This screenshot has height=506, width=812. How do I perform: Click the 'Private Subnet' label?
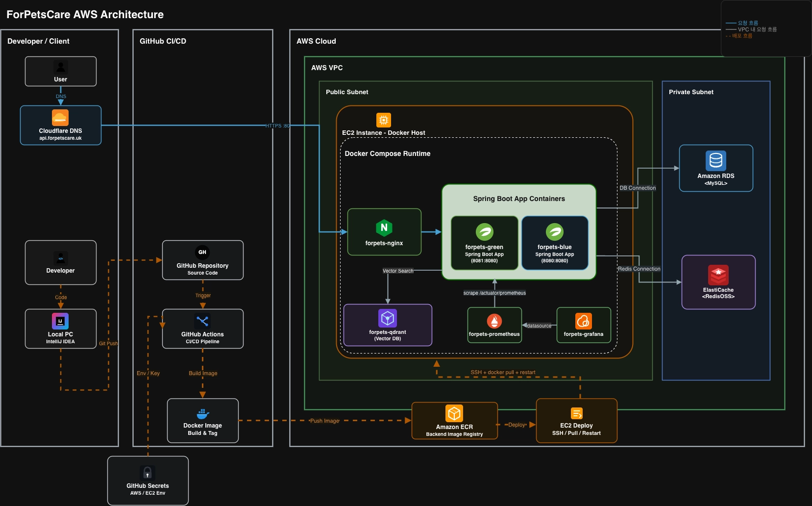[691, 92]
